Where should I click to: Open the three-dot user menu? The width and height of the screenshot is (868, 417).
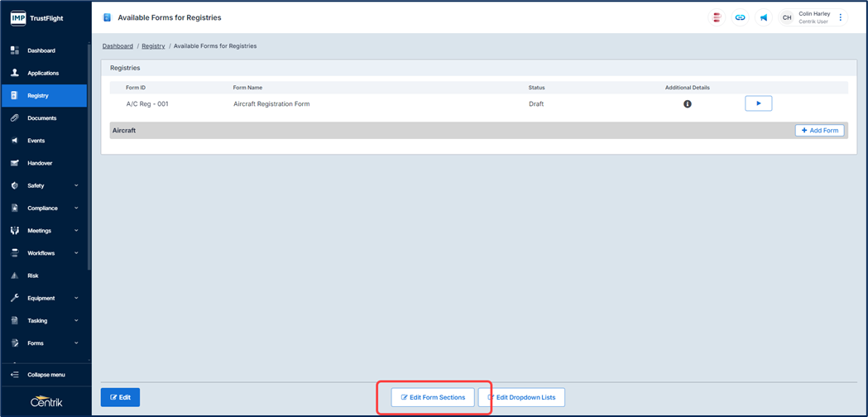click(x=841, y=17)
